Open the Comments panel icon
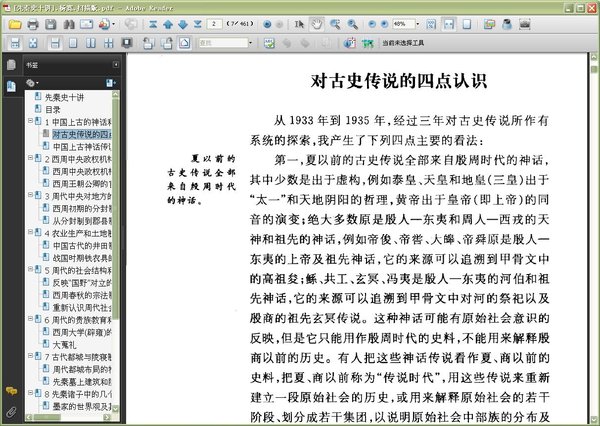Image resolution: width=600 pixels, height=426 pixels. tap(11, 391)
